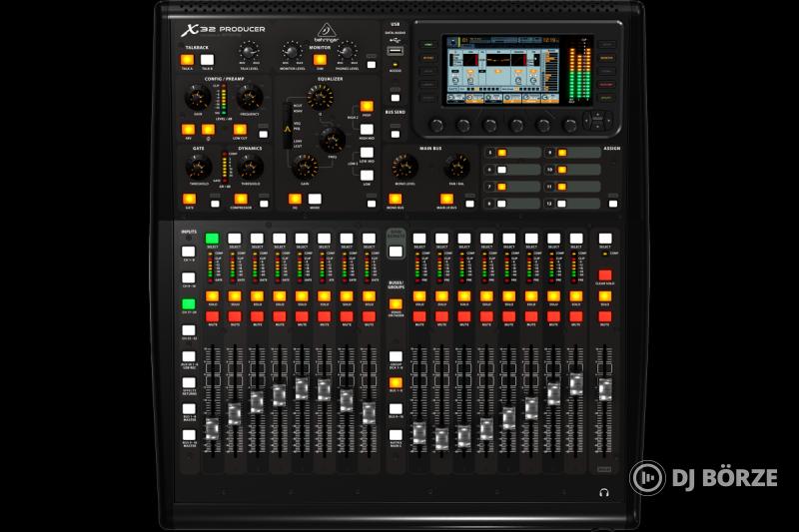Click the Behringer logo on top panel
The width and height of the screenshot is (799, 532).
(x=327, y=33)
